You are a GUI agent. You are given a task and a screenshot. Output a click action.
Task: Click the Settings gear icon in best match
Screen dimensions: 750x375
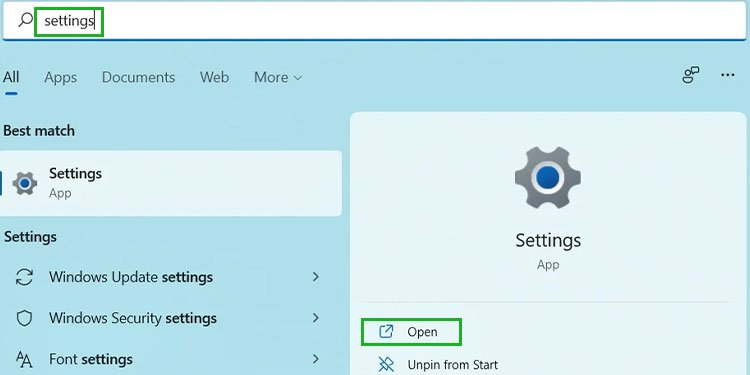pos(24,183)
